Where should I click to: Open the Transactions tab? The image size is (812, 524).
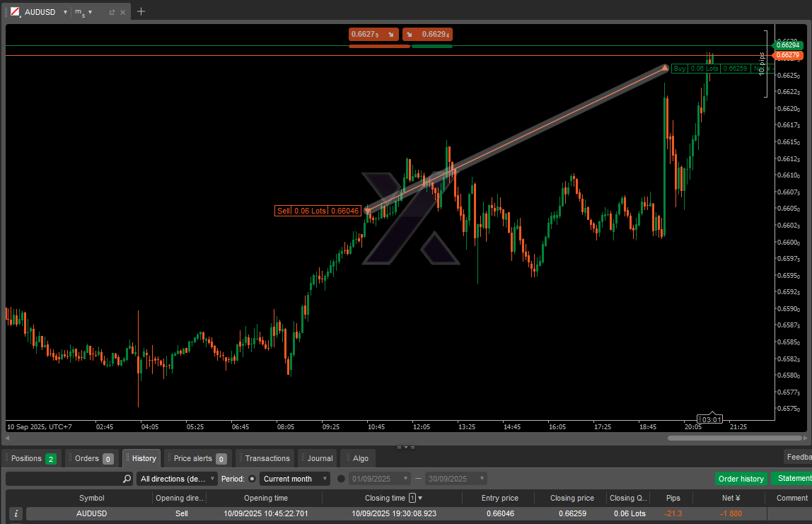(x=267, y=458)
